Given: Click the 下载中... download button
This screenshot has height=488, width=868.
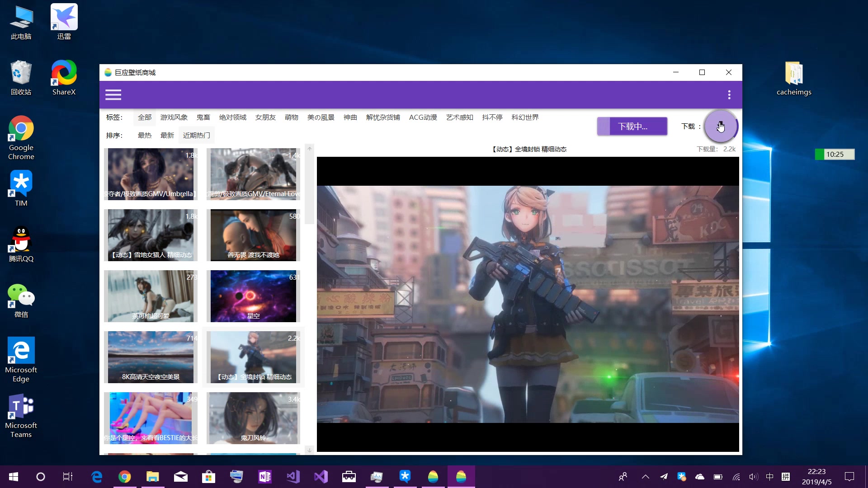Looking at the screenshot, I should tap(632, 126).
